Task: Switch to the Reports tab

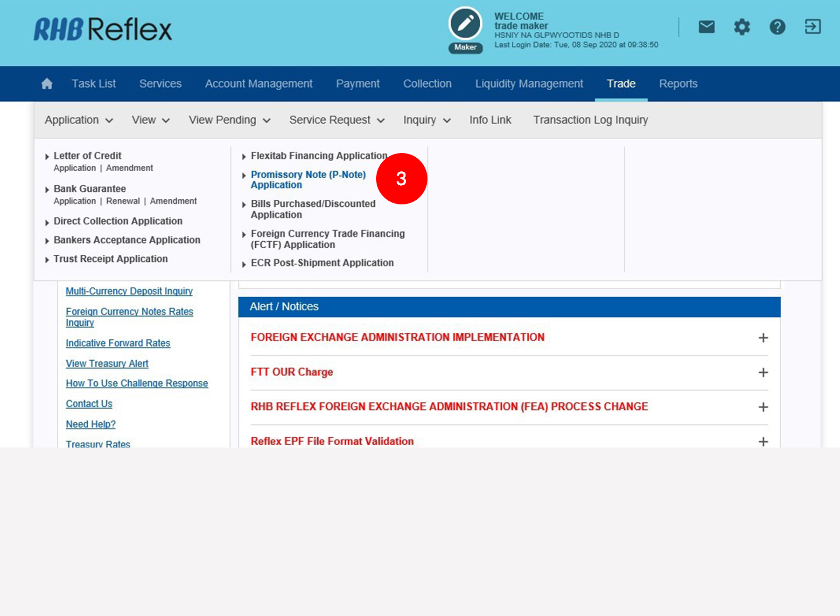Action: [678, 84]
